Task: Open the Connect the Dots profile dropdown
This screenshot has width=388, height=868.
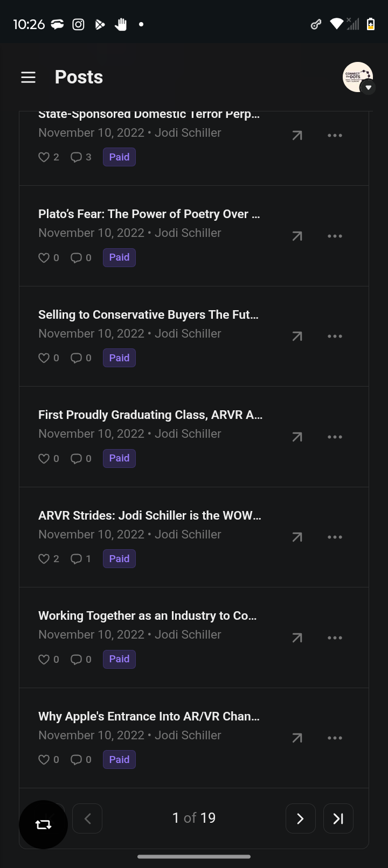Action: tap(358, 78)
